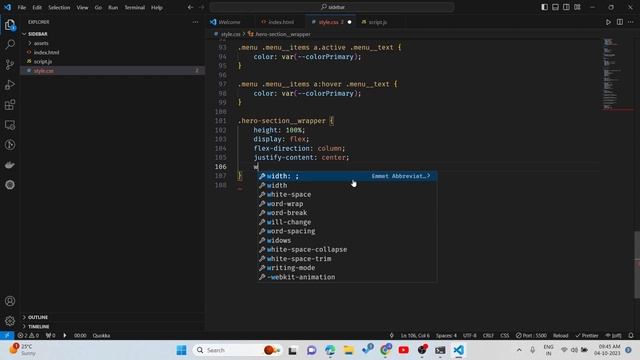Open remote window indicator in status bar

coord(7,336)
